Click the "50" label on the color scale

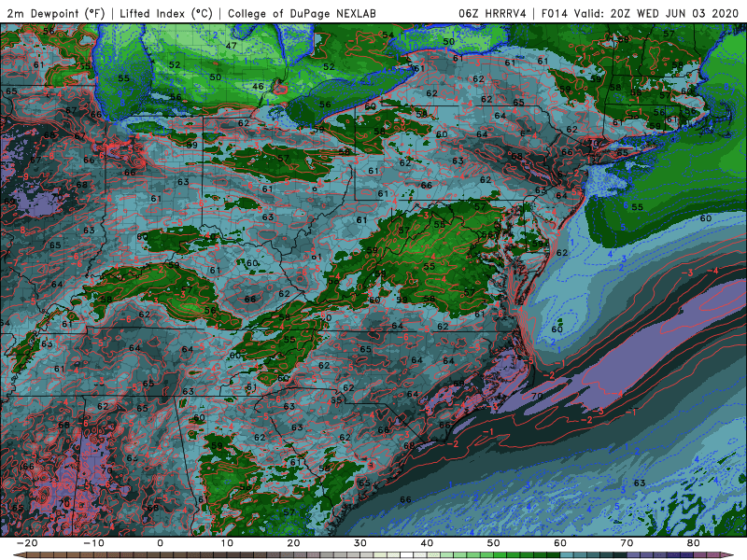(494, 543)
